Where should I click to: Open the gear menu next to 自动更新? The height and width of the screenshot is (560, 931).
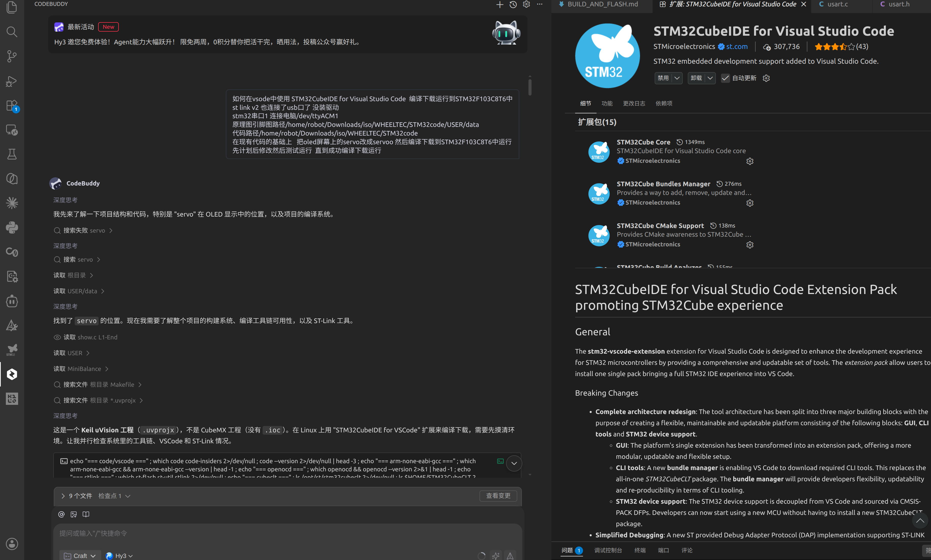pos(766,78)
